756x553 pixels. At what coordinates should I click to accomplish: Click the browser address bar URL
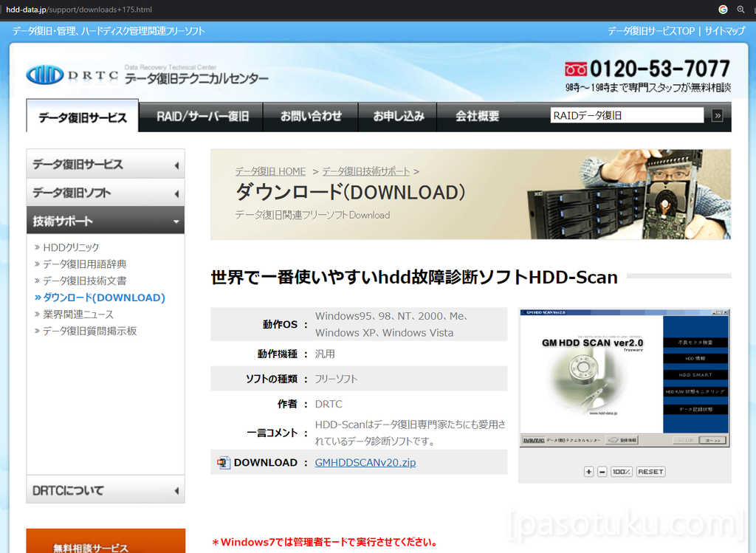(x=79, y=10)
